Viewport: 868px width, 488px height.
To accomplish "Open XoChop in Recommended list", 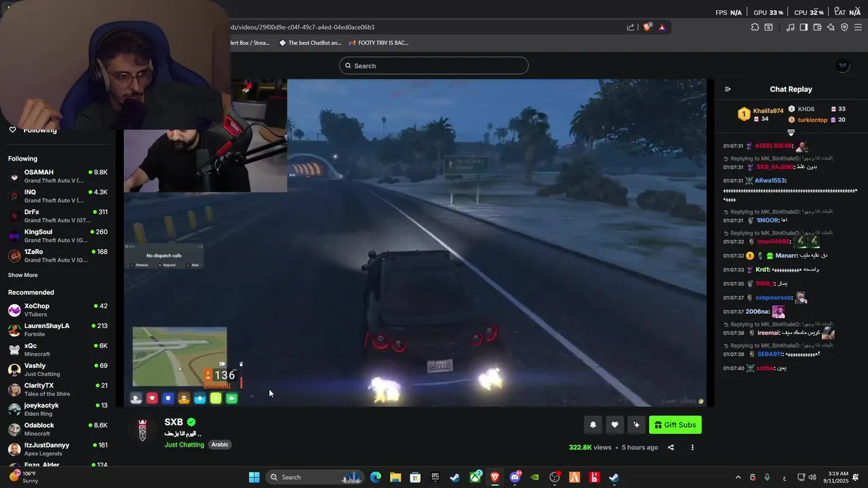I will pos(58,310).
